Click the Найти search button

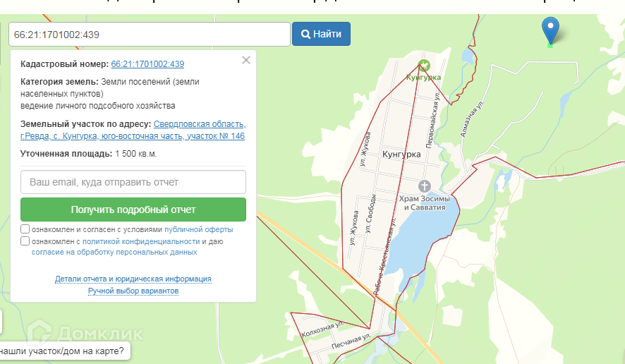pos(321,34)
